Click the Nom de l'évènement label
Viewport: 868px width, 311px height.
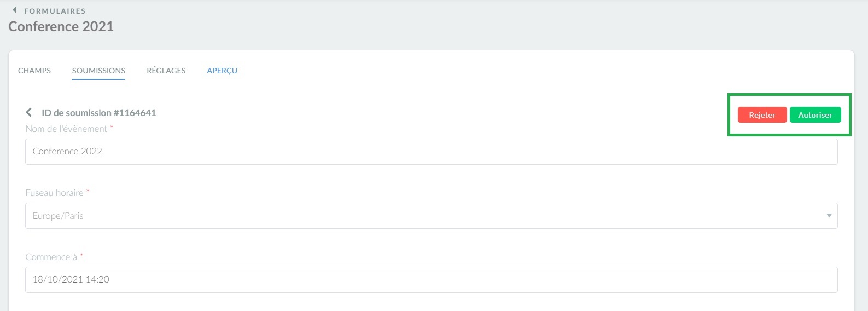[66, 129]
